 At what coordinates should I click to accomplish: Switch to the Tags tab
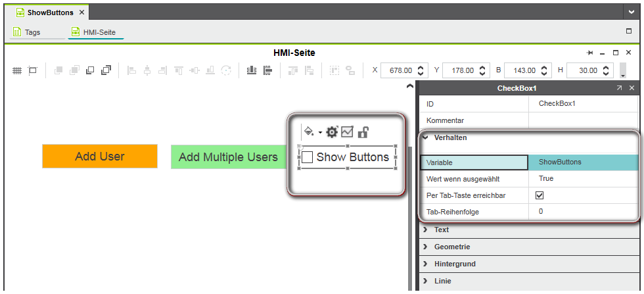coord(27,32)
